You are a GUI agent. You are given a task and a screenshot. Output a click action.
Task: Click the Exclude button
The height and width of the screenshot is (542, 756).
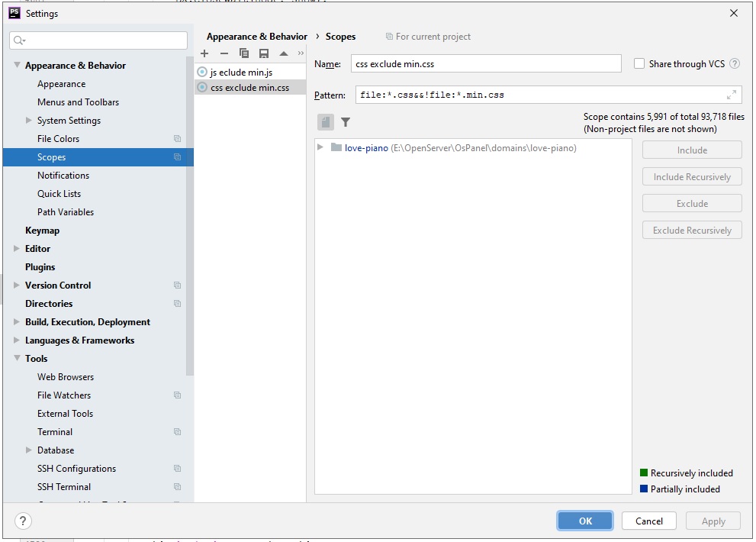click(x=692, y=204)
